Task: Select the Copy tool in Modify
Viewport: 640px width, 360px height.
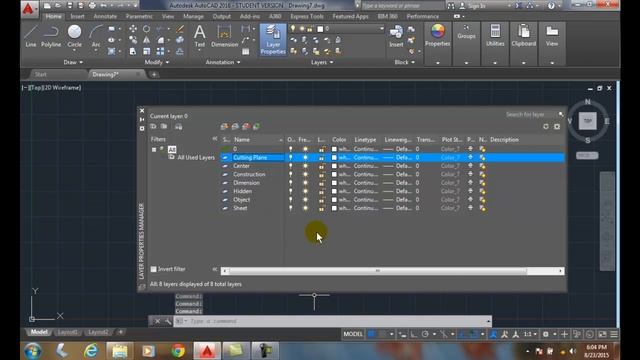Action: 133,40
